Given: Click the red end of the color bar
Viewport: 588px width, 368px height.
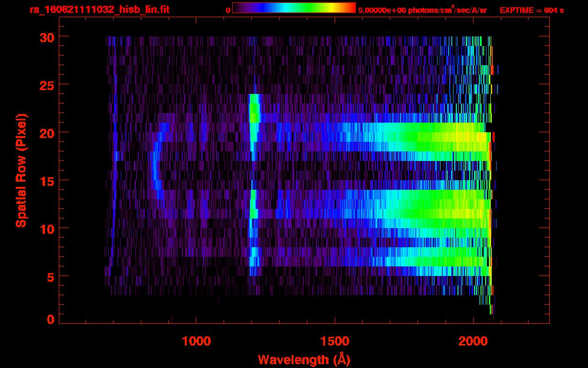Looking at the screenshot, I should pos(351,8).
